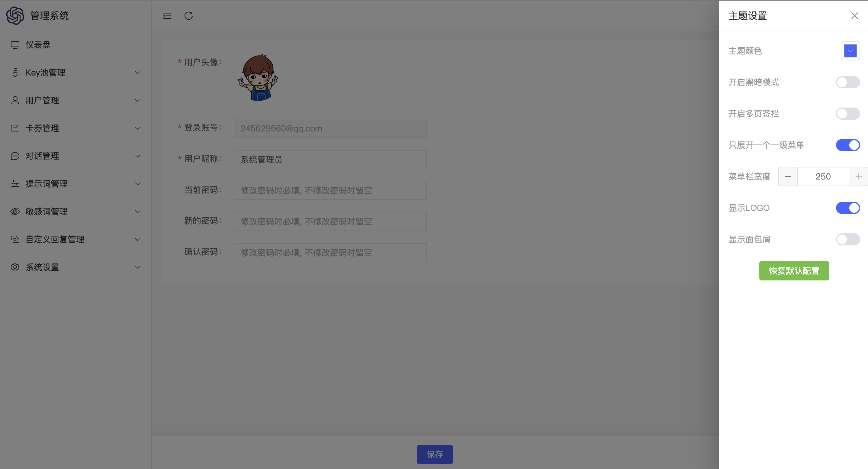Select the 提示词管理 sliders icon
The height and width of the screenshot is (469, 868).
(15, 184)
